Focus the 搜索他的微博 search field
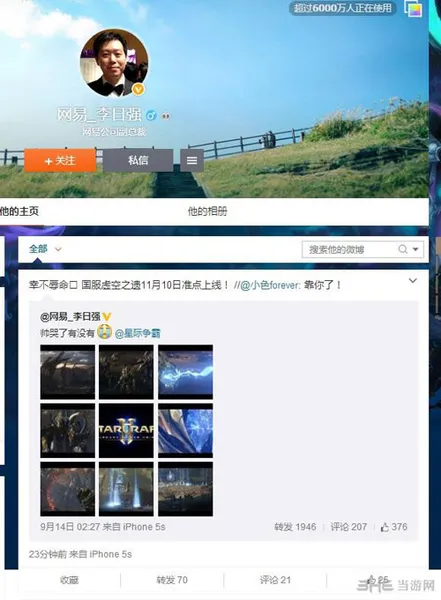Image resolution: width=441 pixels, height=600 pixels. click(x=363, y=249)
